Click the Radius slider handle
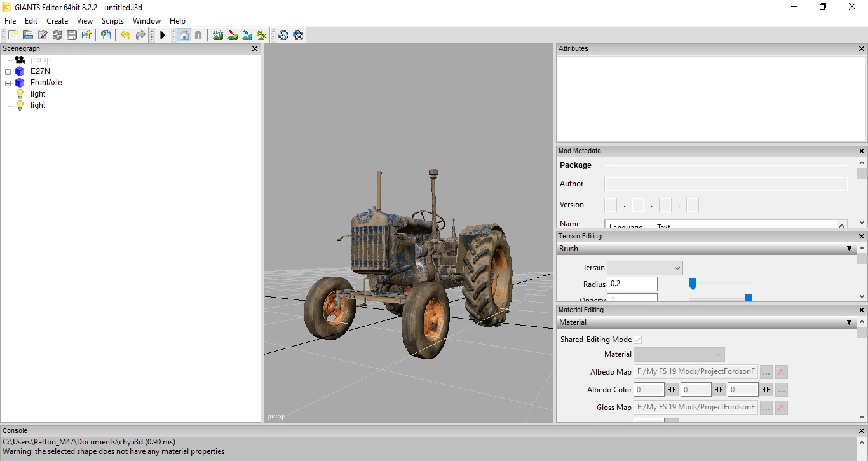Image resolution: width=868 pixels, height=461 pixels. click(693, 284)
